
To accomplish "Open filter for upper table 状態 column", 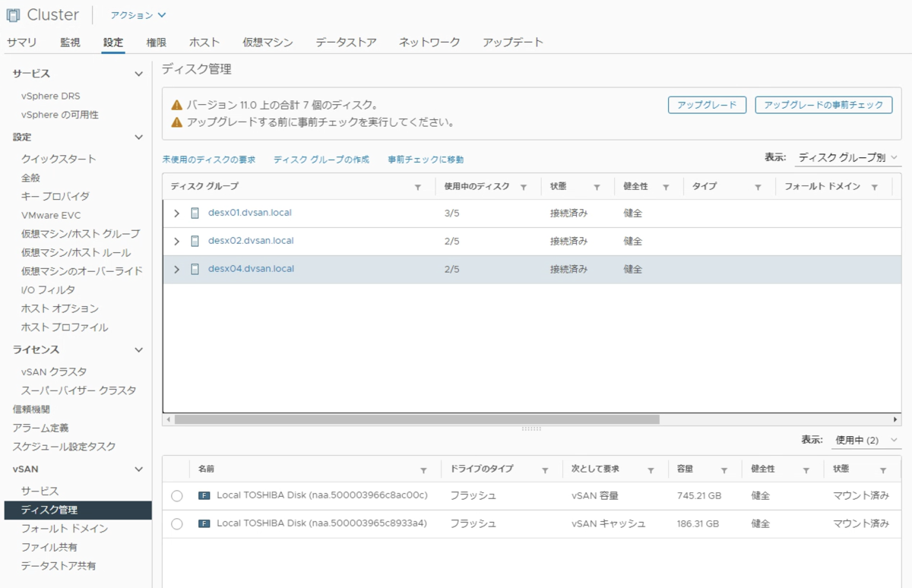I will tap(597, 187).
